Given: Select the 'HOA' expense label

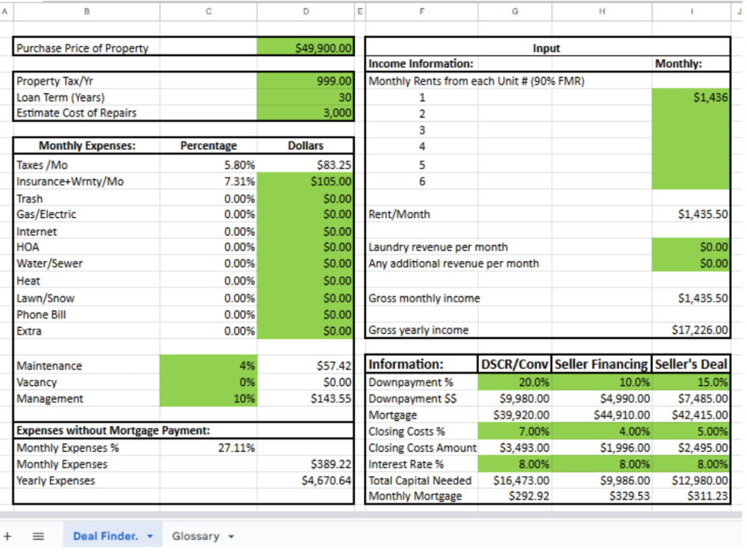Looking at the screenshot, I should click(x=28, y=247).
